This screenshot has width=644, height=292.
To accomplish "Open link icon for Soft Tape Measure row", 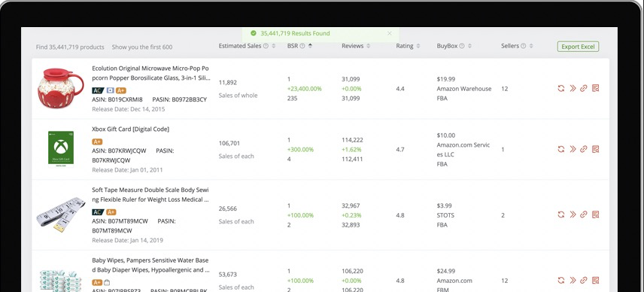I will 584,214.
